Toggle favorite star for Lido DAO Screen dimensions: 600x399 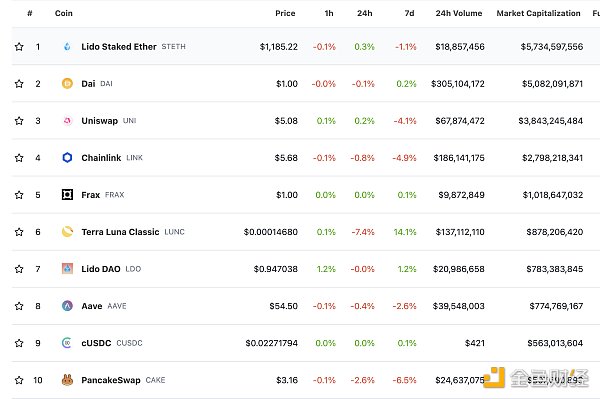tap(19, 269)
